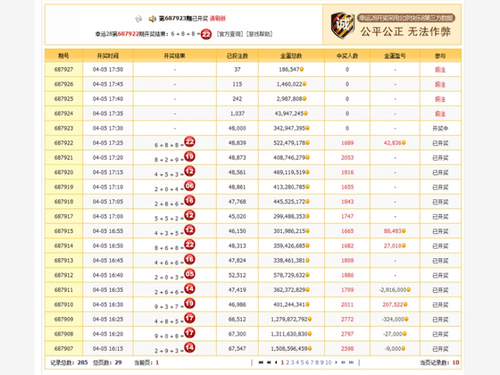
Task: Click winner count 1689 in row 687922
Action: tap(347, 143)
